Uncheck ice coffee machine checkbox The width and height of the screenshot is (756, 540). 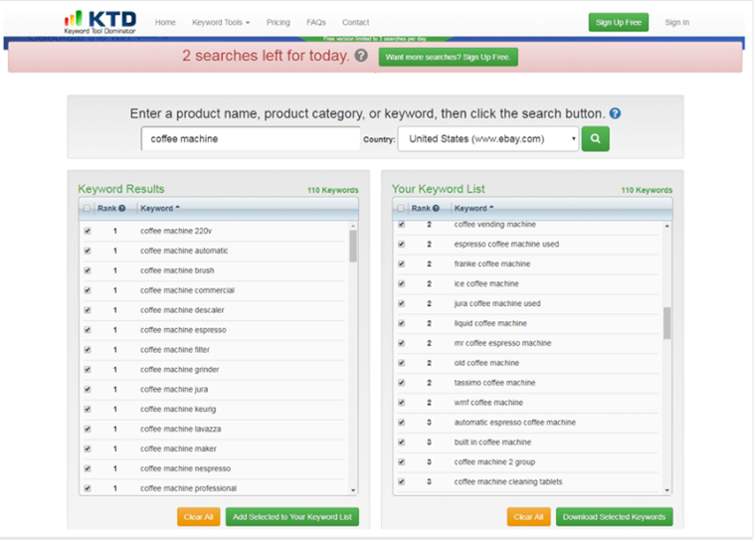point(401,283)
